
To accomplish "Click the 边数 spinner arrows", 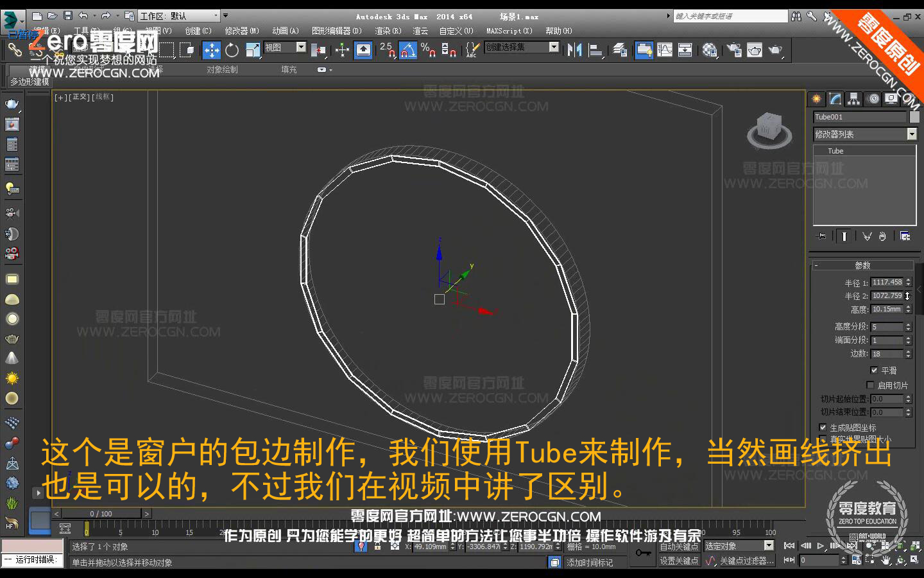I will [908, 354].
